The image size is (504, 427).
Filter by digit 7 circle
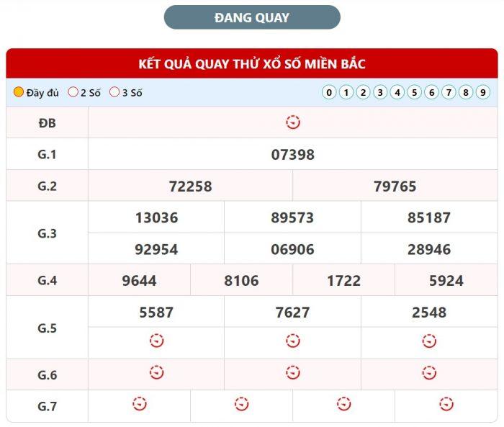(449, 93)
